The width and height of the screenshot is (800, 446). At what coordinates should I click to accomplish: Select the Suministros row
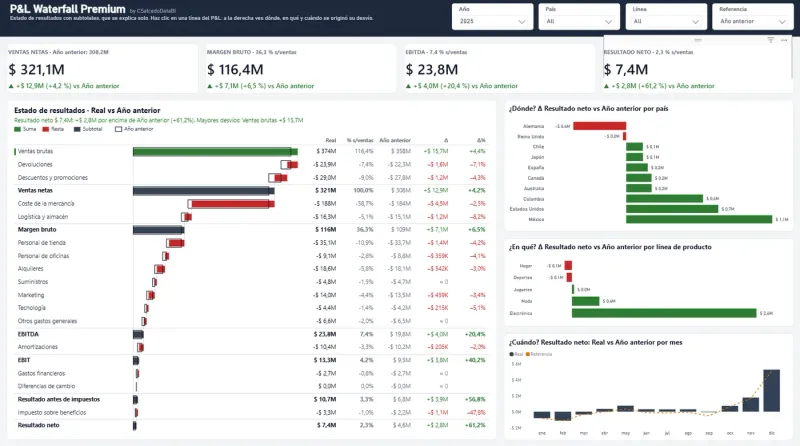coord(250,282)
